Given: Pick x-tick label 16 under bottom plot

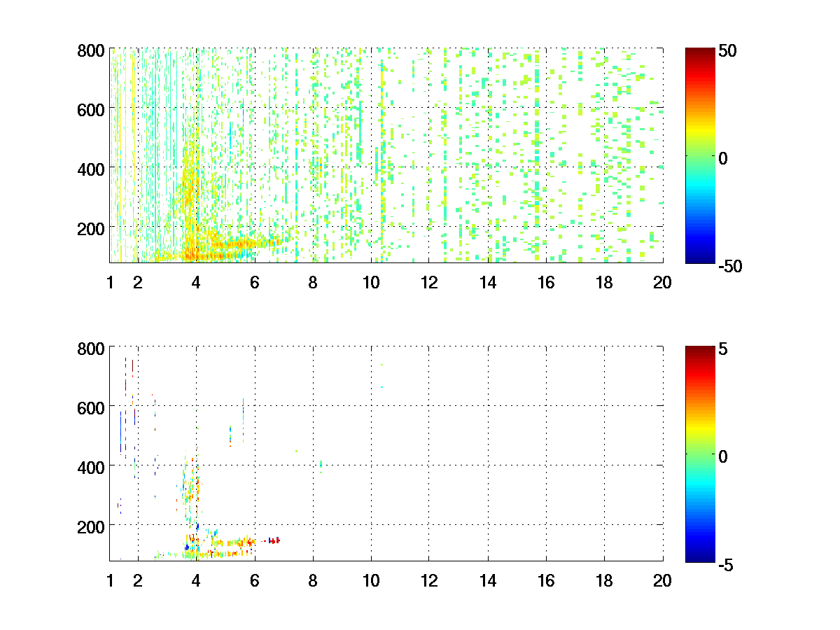Looking at the screenshot, I should [x=546, y=580].
